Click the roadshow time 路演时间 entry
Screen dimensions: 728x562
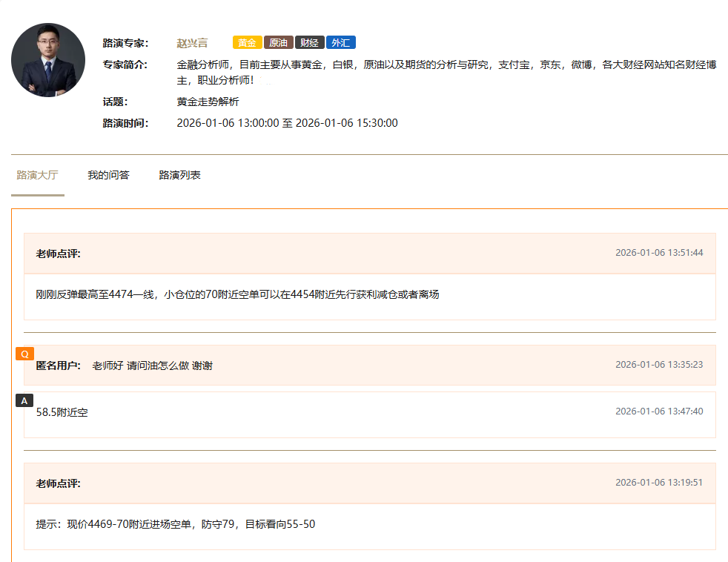click(123, 123)
